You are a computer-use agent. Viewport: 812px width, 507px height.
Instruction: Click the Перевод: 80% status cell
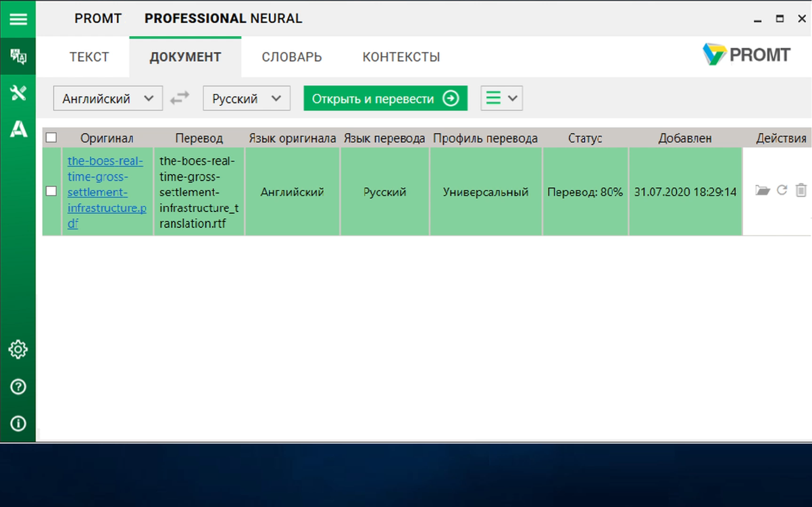click(585, 192)
